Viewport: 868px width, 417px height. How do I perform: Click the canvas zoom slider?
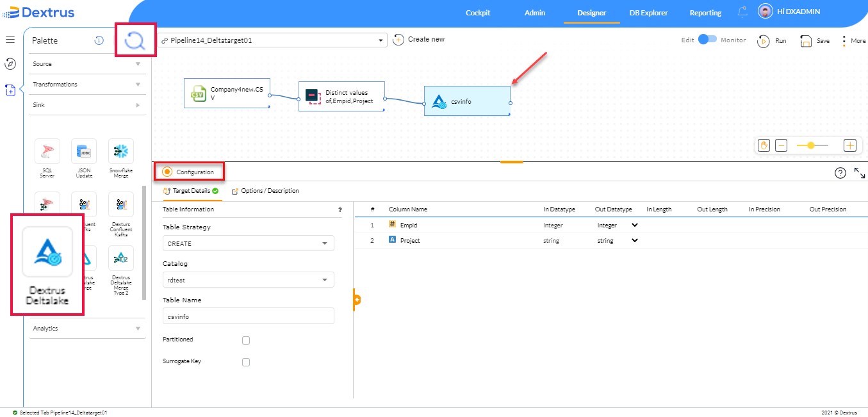pos(813,145)
